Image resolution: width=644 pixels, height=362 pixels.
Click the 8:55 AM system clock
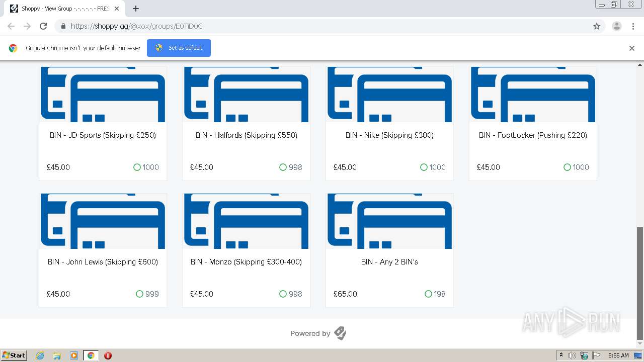pyautogui.click(x=618, y=355)
